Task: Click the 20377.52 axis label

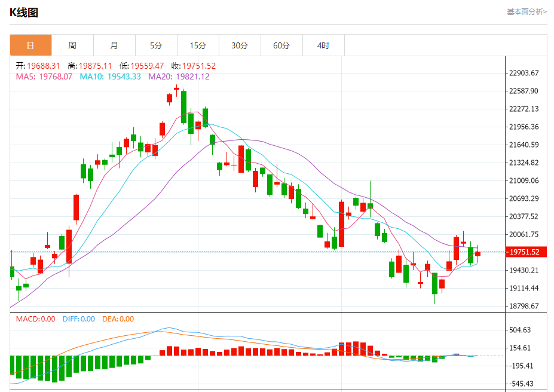Action: (x=524, y=216)
